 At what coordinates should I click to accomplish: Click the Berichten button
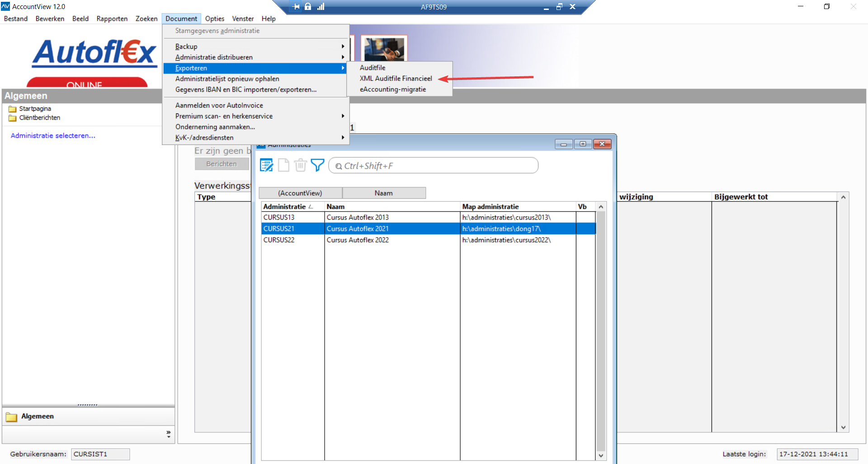222,164
